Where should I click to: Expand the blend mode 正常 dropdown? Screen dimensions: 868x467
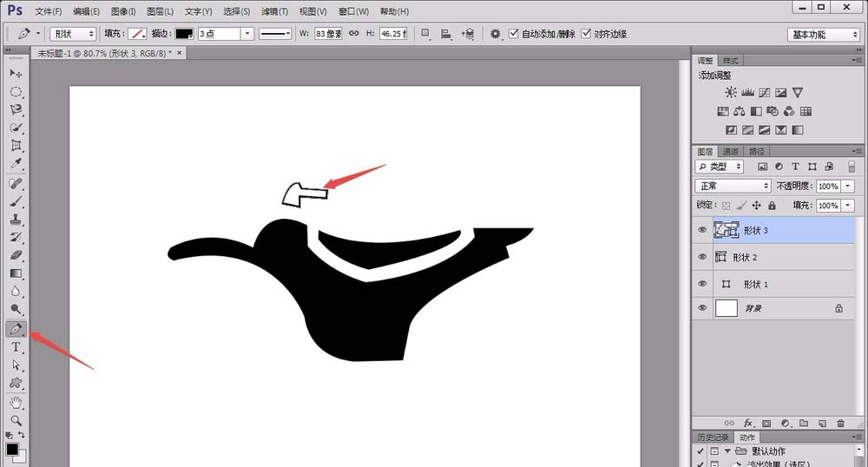click(x=733, y=186)
